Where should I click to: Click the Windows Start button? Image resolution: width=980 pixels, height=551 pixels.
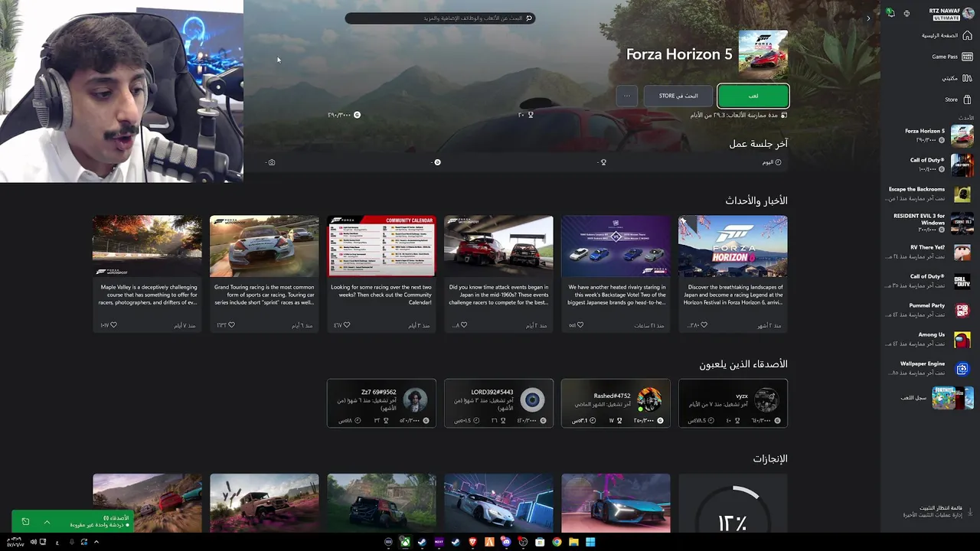point(590,542)
